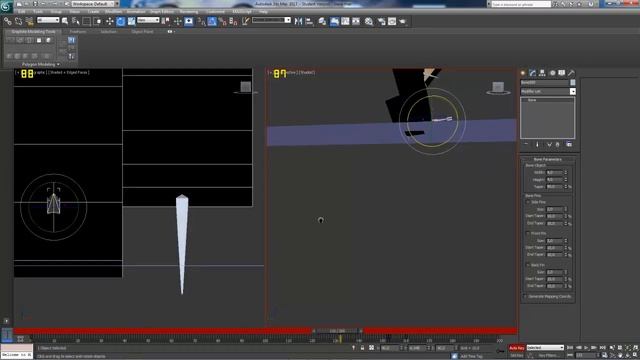The width and height of the screenshot is (640, 360).
Task: Collapse the Bone Parameters rollout
Action: (547, 159)
